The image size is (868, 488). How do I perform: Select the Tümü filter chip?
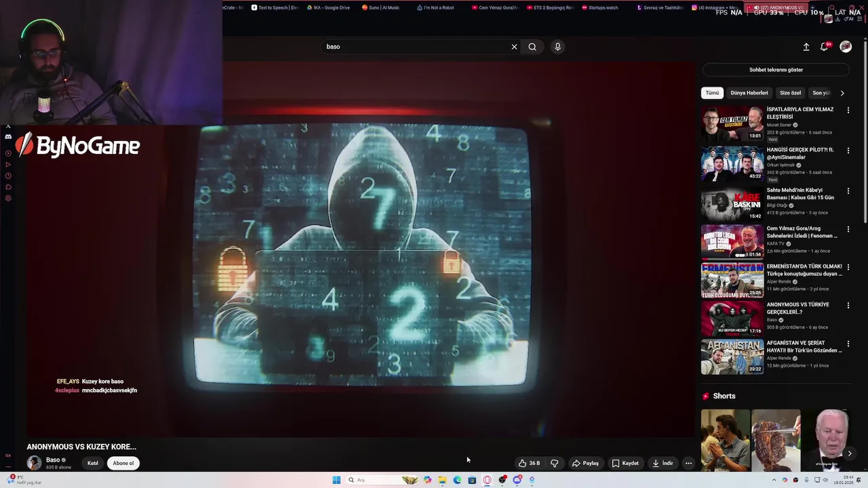click(x=712, y=93)
